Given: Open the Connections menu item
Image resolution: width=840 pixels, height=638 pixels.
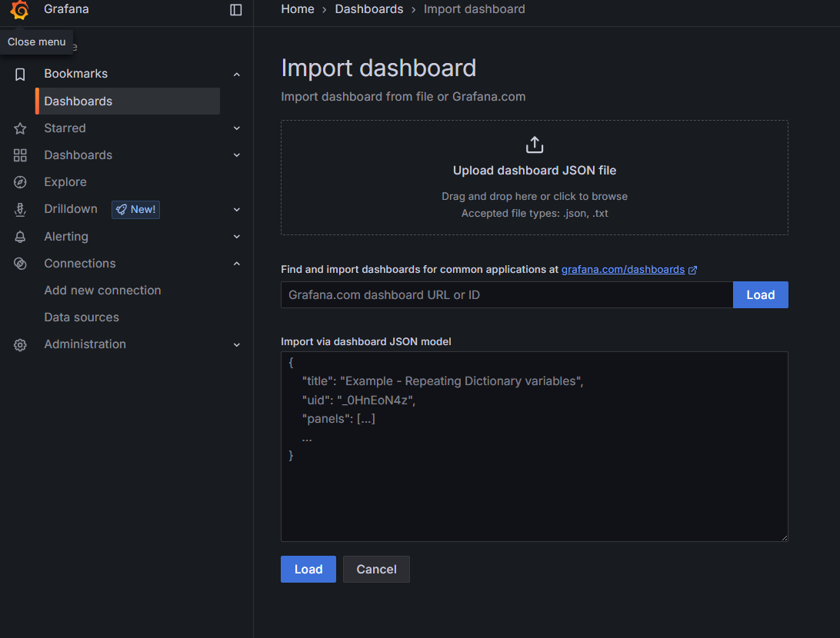Looking at the screenshot, I should 80,264.
